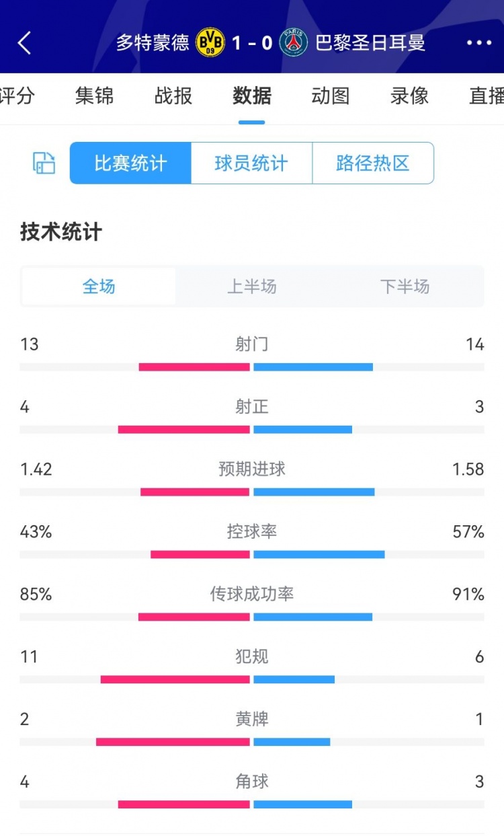Show 下半场 statistics
The width and height of the screenshot is (504, 836).
tap(405, 287)
